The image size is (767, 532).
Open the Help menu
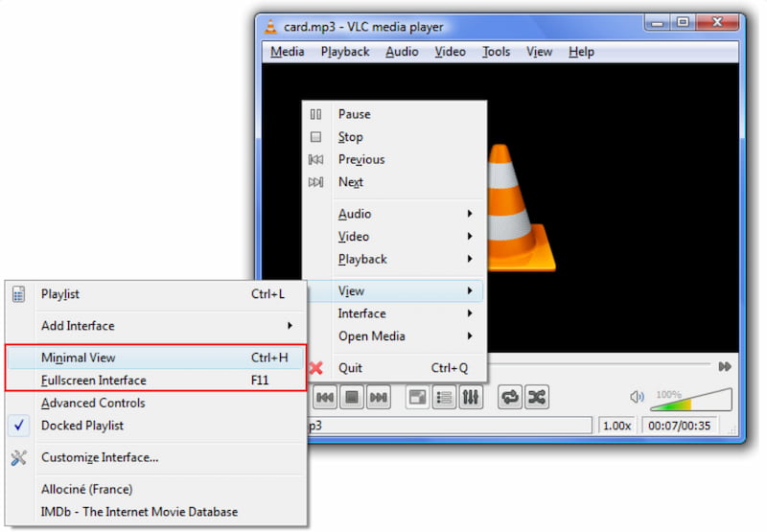(581, 52)
